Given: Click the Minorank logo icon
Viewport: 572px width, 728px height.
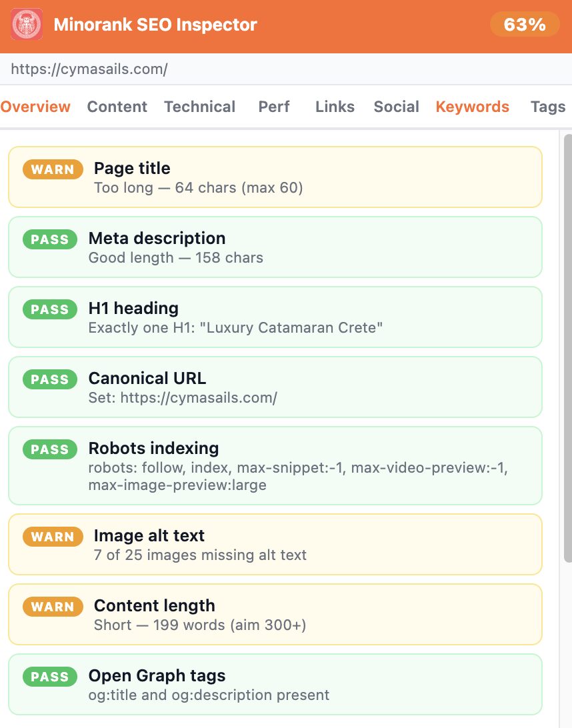Looking at the screenshot, I should pyautogui.click(x=27, y=24).
